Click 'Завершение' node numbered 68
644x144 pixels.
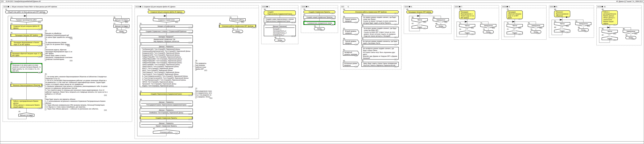[x=441, y=20]
